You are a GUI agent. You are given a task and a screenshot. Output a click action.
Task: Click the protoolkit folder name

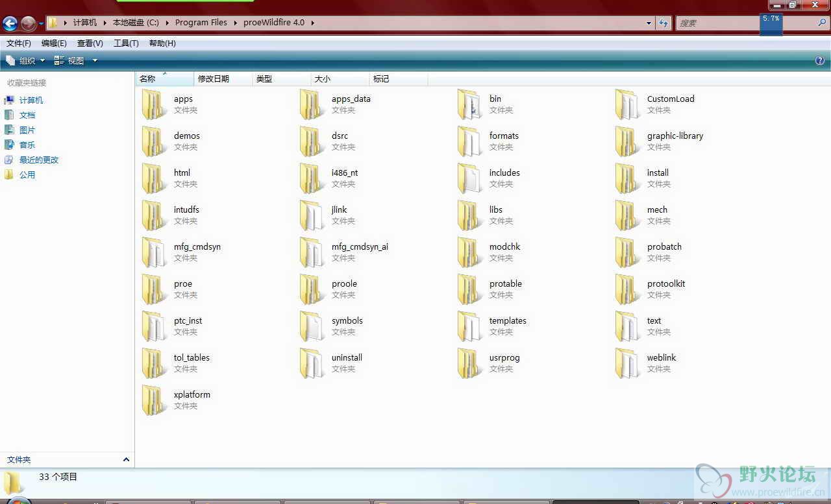(x=666, y=284)
